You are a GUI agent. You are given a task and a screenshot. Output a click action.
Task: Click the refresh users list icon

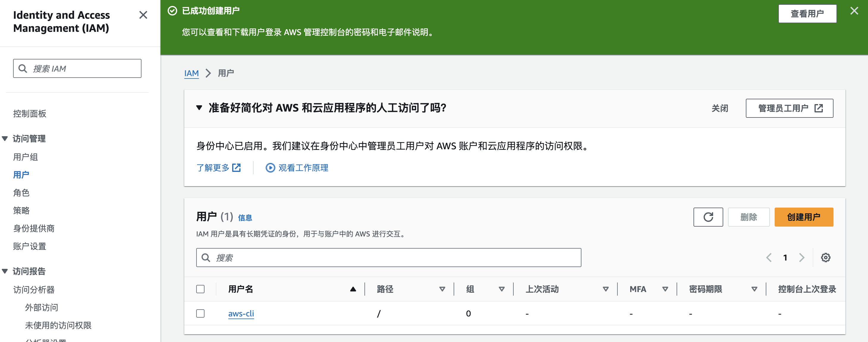click(708, 217)
